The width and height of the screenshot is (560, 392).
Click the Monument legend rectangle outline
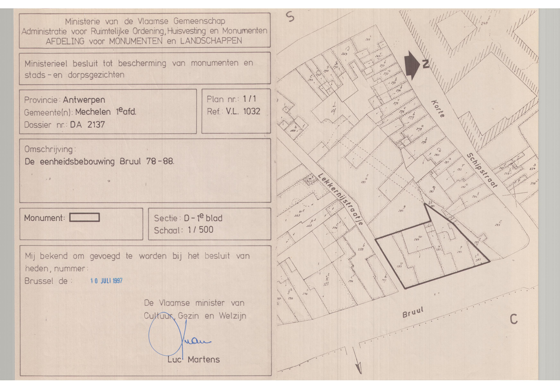(84, 217)
